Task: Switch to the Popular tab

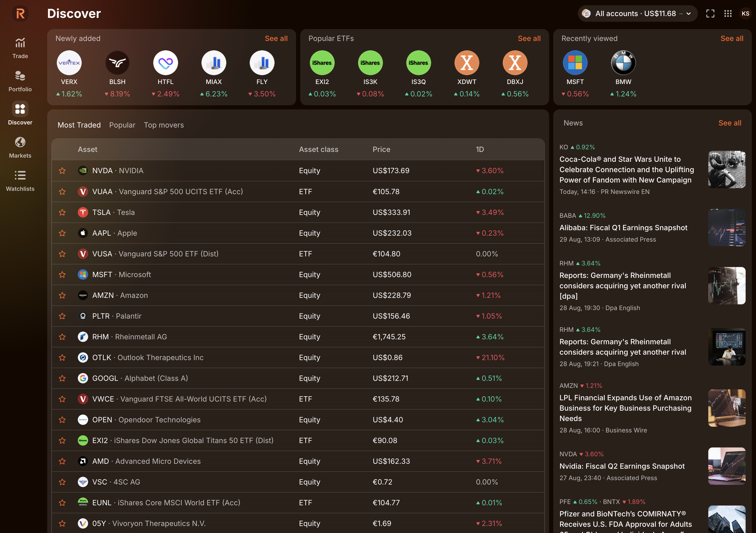Action: [x=122, y=125]
